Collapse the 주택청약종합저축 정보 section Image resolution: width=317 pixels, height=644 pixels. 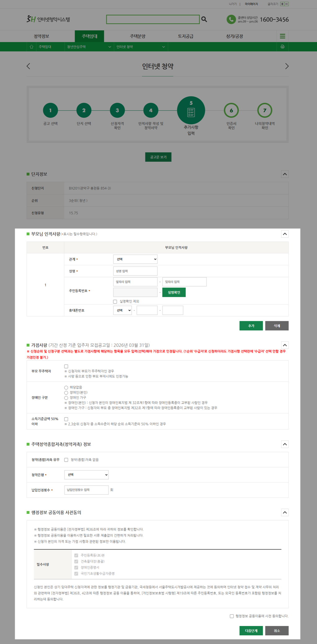(x=285, y=444)
